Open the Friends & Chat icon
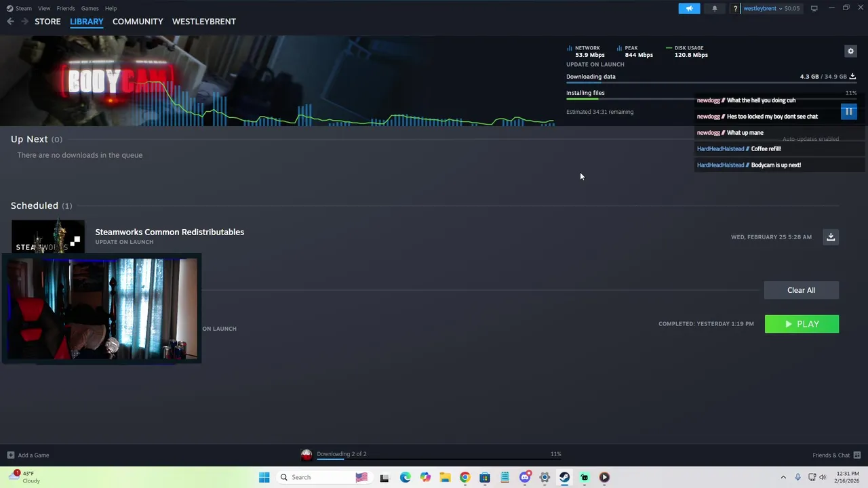Image resolution: width=868 pixels, height=488 pixels. click(x=857, y=455)
